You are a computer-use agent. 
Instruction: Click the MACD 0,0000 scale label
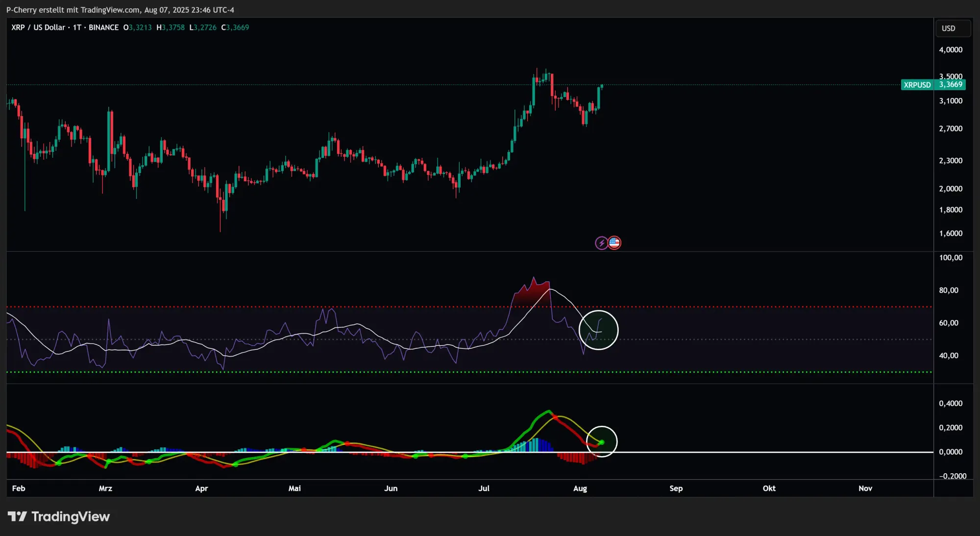click(951, 452)
